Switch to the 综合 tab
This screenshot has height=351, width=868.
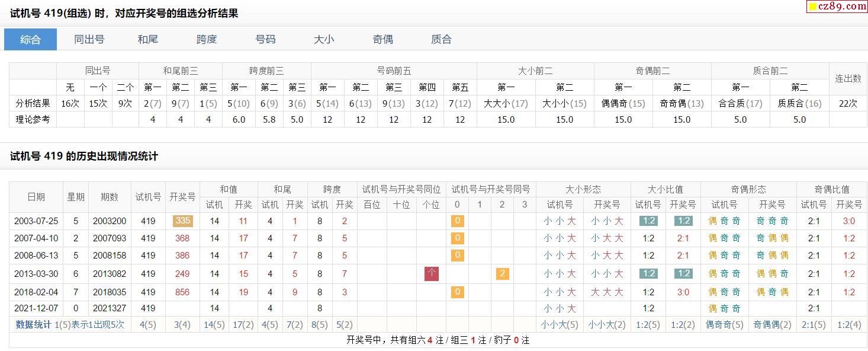[31, 40]
